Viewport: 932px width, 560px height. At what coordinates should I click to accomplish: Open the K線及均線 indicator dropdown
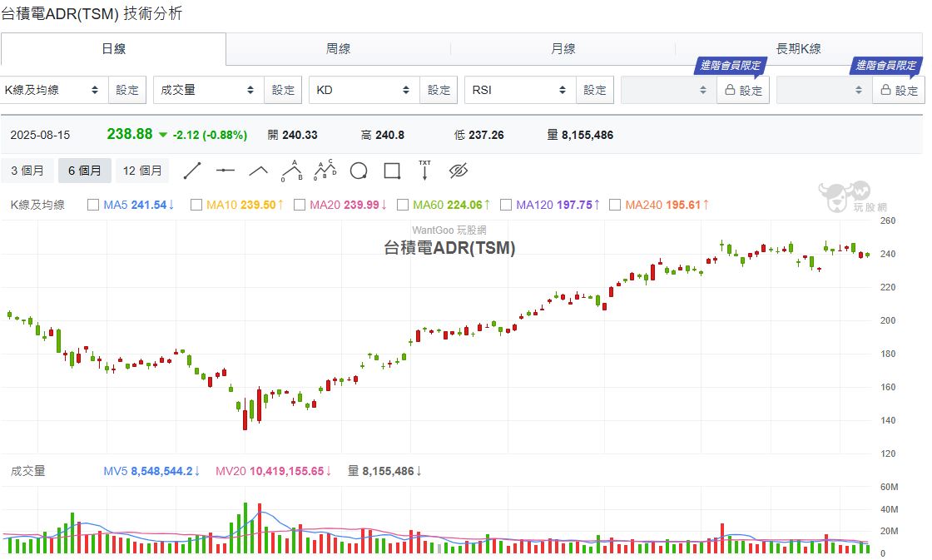[x=53, y=90]
